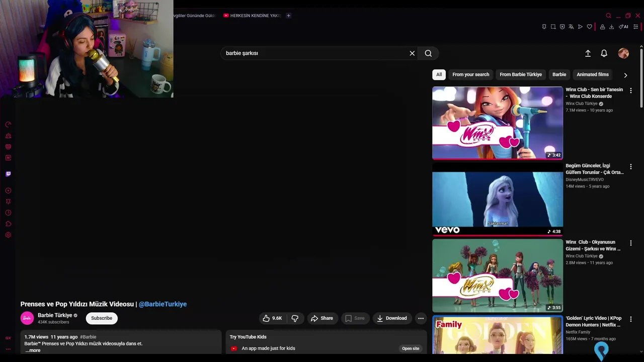Select the Barbie filter chip
The height and width of the screenshot is (362, 644).
559,74
